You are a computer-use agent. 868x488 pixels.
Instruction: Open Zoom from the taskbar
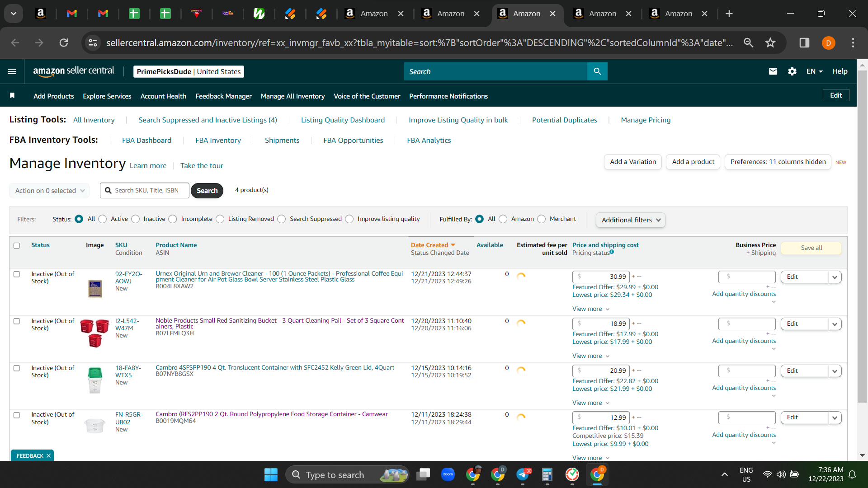pyautogui.click(x=448, y=474)
